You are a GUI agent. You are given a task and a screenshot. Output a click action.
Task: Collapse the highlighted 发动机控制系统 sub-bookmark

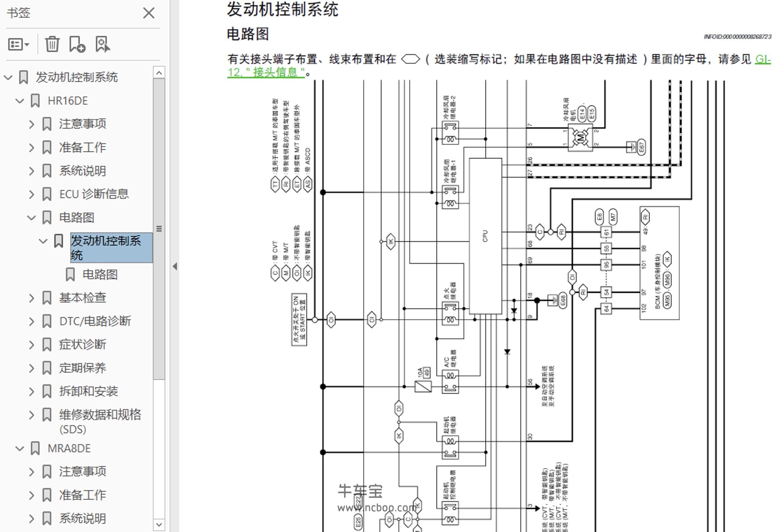click(43, 241)
